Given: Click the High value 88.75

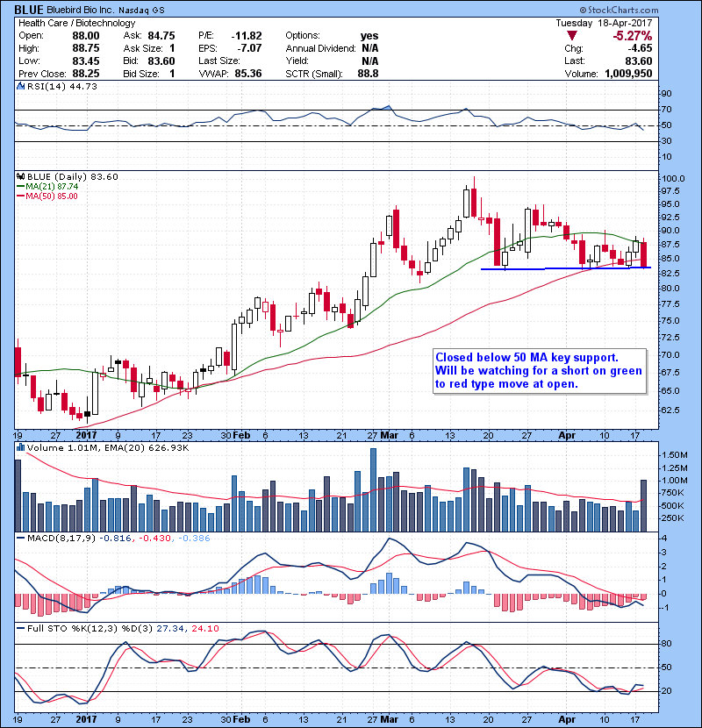Looking at the screenshot, I should click(86, 48).
